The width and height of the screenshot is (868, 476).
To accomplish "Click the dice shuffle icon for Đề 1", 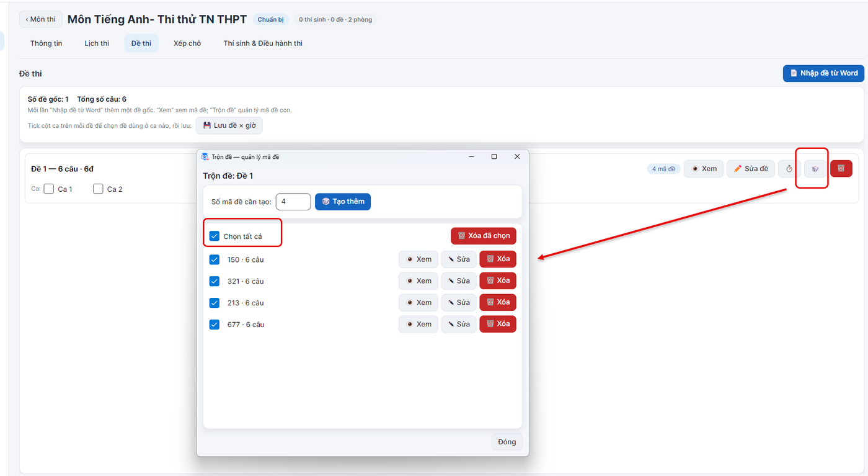I will [x=816, y=169].
